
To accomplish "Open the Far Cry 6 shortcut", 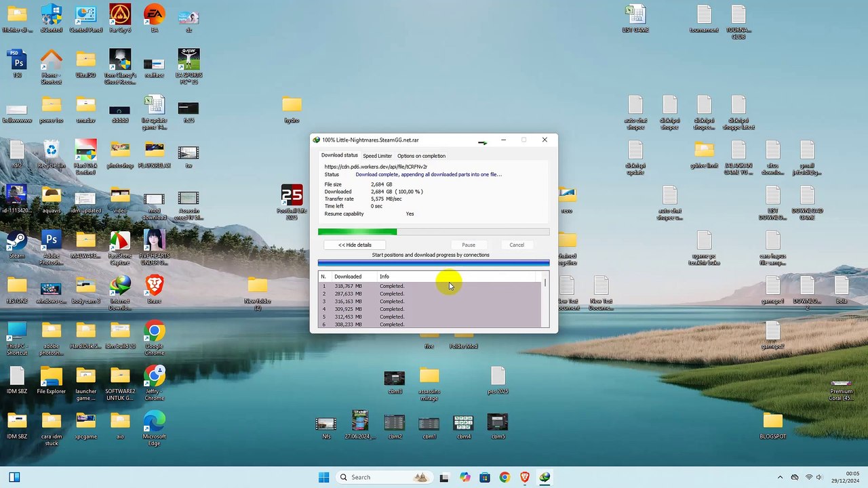I will point(120,19).
